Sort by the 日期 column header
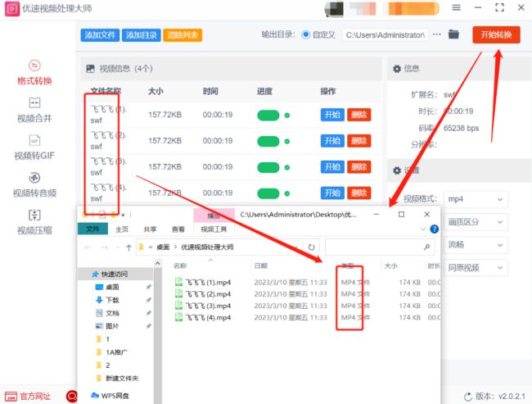Image resolution: width=532 pixels, height=404 pixels. (260, 266)
